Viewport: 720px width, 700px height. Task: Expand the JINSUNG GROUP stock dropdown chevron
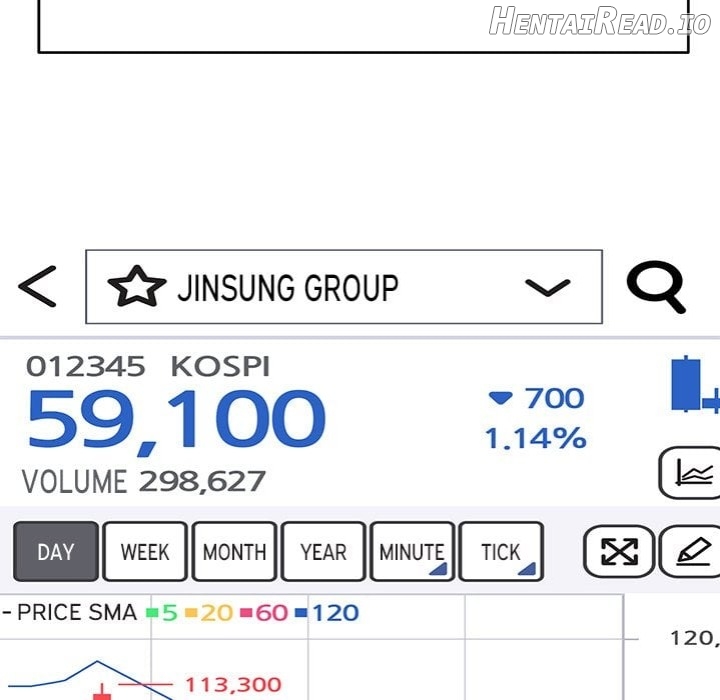click(x=547, y=288)
